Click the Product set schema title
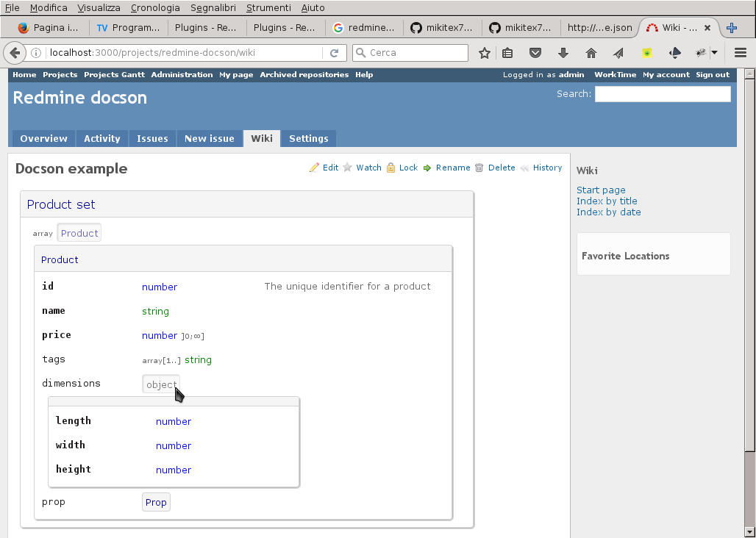Image resolution: width=756 pixels, height=538 pixels. (61, 204)
